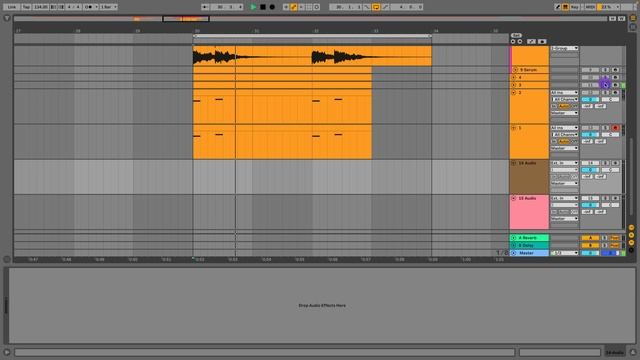640x360 pixels.
Task: Open track 2 All Channels dropdown
Action: pyautogui.click(x=564, y=99)
